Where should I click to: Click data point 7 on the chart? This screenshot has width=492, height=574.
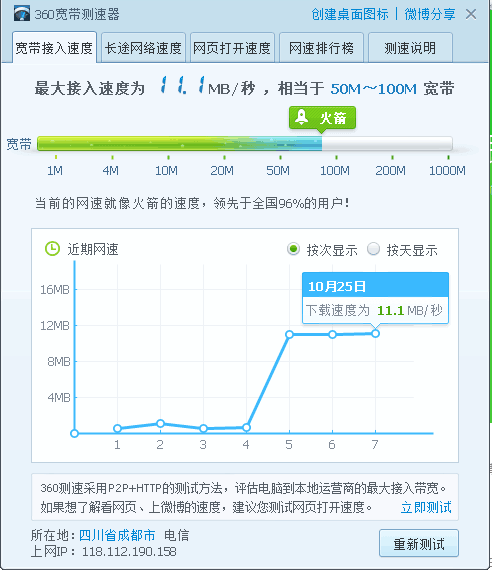(x=375, y=333)
